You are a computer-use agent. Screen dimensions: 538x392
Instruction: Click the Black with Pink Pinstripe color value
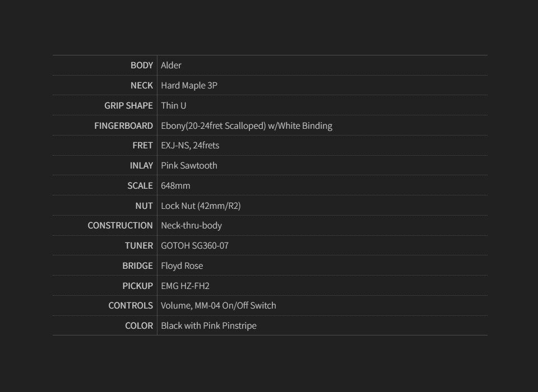click(x=208, y=326)
